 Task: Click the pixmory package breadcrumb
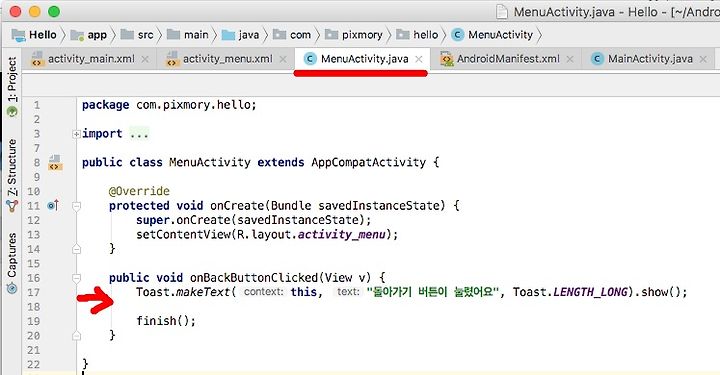tap(353, 35)
